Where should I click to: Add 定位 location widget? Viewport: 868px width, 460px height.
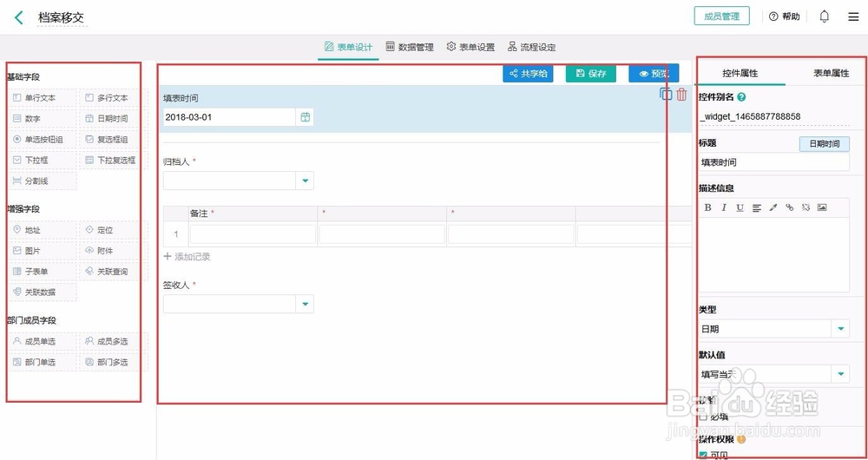click(x=113, y=230)
